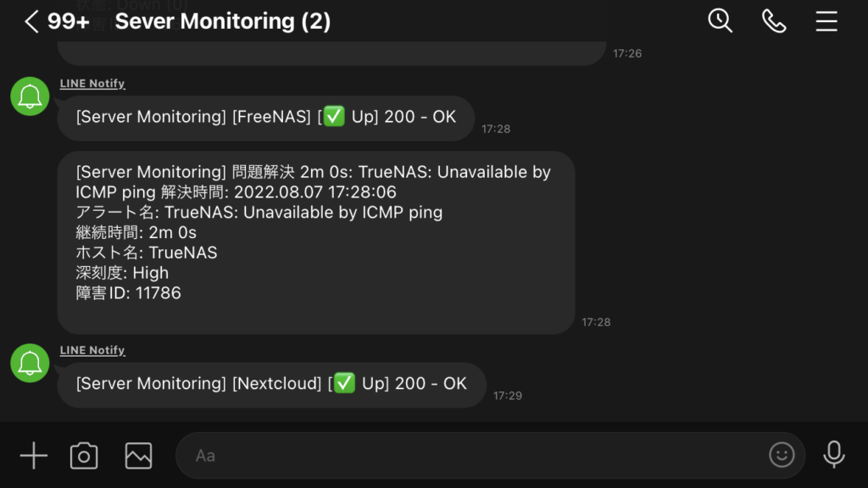Open the camera icon
Screen dimensions: 868x488
[84, 455]
